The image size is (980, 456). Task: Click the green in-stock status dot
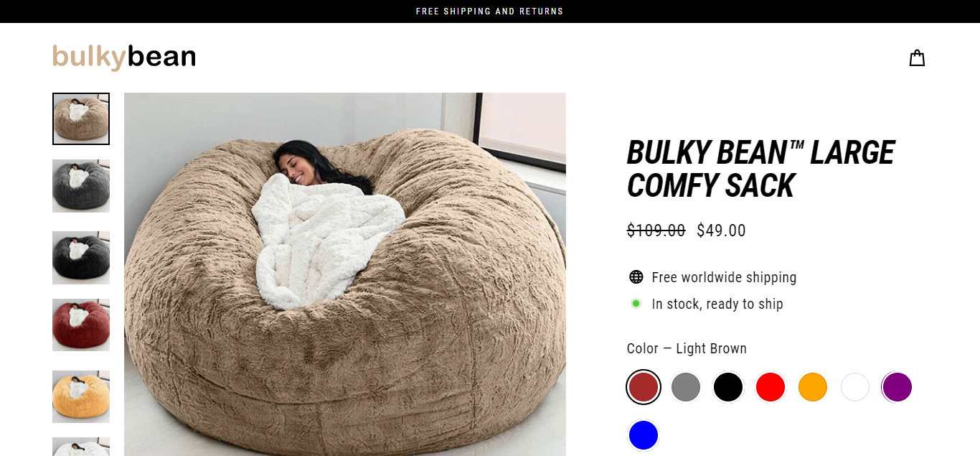636,304
